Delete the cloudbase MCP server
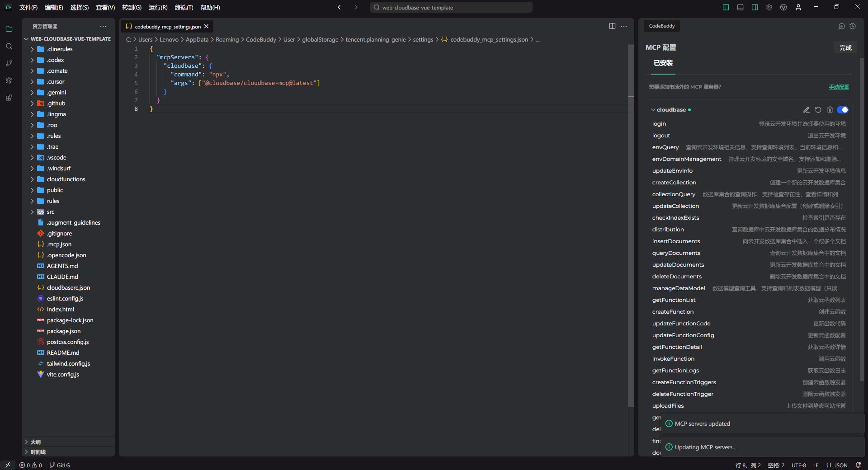The image size is (868, 470). (830, 110)
